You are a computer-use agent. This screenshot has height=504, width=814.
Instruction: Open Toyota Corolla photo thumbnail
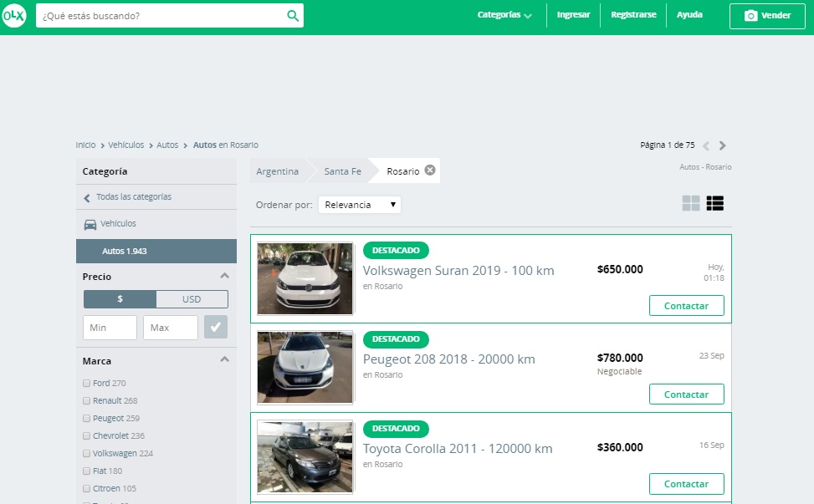305,457
